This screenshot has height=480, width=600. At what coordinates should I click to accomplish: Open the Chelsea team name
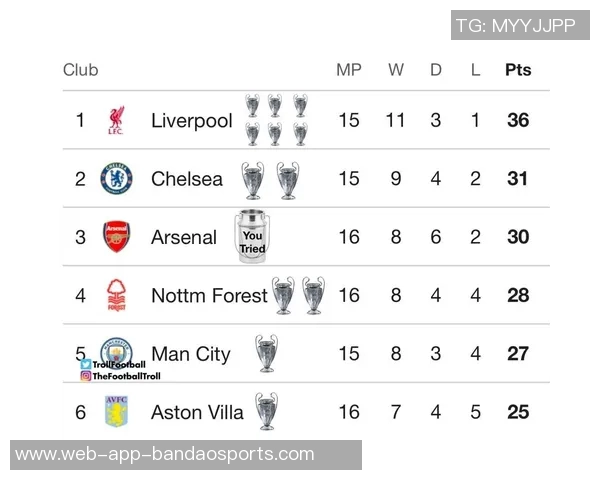pos(187,179)
